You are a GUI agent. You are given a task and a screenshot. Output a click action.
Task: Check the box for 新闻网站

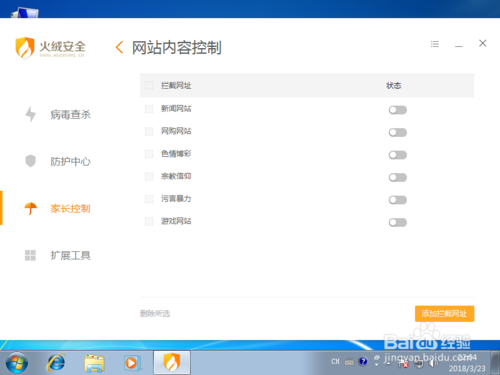149,109
